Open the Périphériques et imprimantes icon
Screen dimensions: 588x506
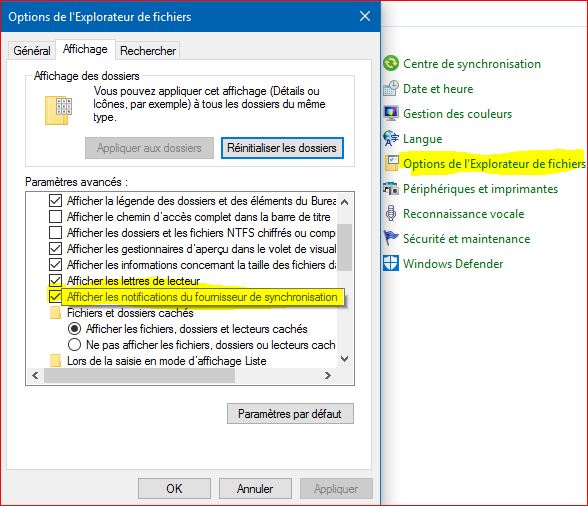pos(391,188)
